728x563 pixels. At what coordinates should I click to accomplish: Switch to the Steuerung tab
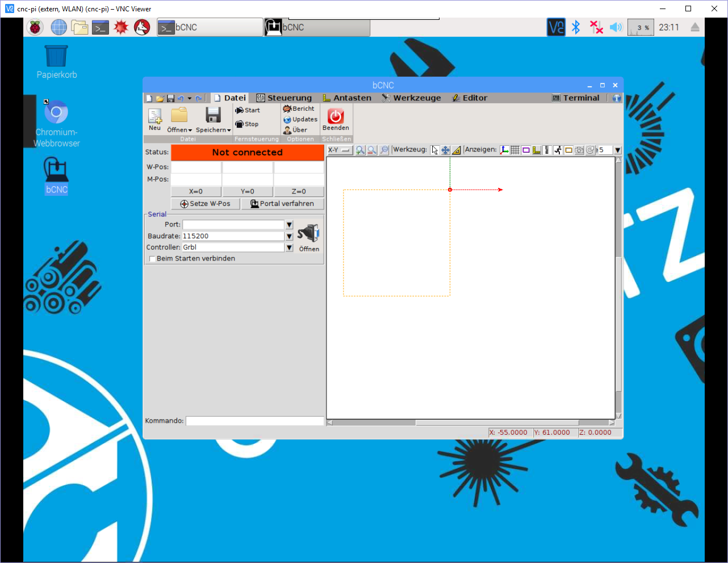[284, 98]
